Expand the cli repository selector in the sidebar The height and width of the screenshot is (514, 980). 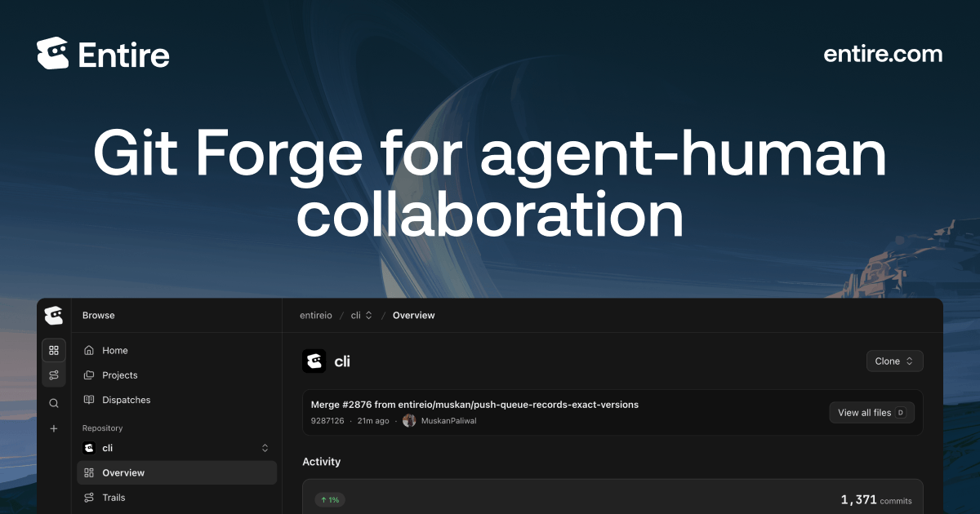click(x=177, y=448)
